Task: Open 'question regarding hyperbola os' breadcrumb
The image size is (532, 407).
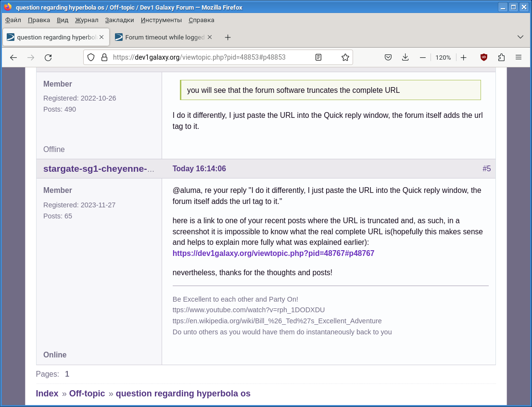Action: point(183,394)
